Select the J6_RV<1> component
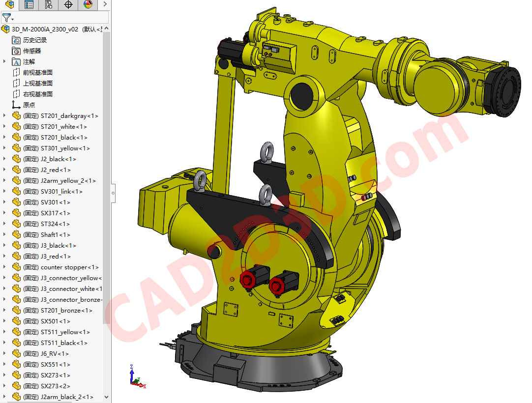Image resolution: width=532 pixels, height=403 pixels. coord(54,353)
